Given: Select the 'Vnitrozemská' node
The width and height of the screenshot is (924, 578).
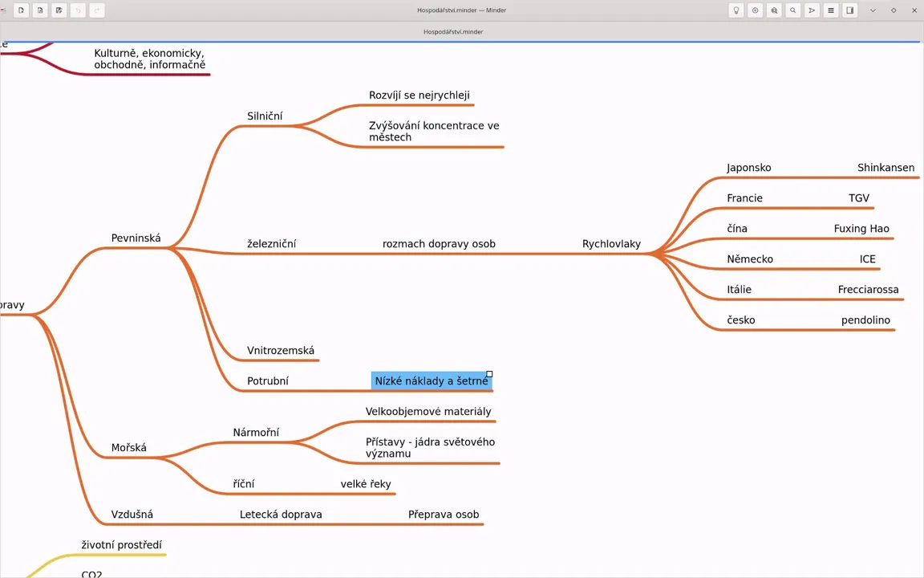Looking at the screenshot, I should click(x=281, y=350).
